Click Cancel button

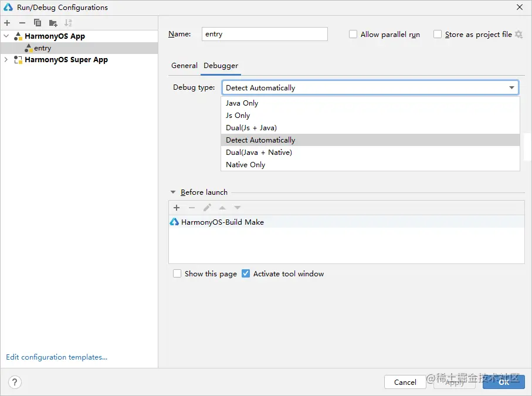tap(405, 382)
